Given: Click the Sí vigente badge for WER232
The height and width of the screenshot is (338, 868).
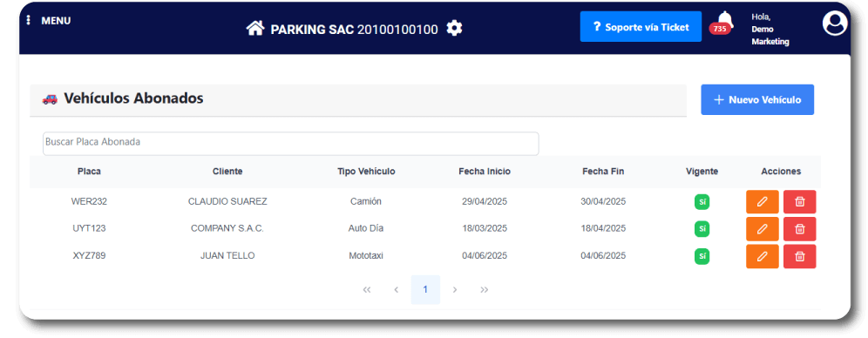Looking at the screenshot, I should (702, 202).
